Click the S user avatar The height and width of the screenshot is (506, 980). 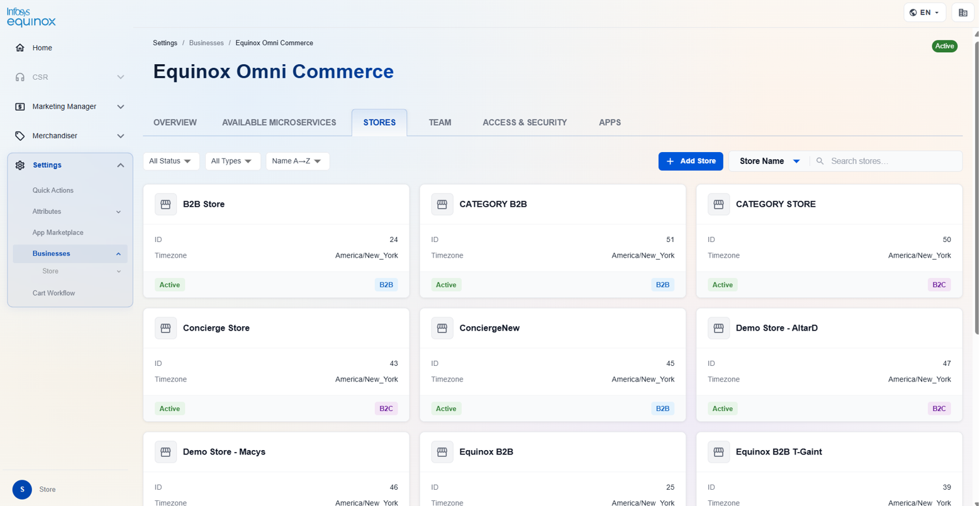tap(22, 490)
